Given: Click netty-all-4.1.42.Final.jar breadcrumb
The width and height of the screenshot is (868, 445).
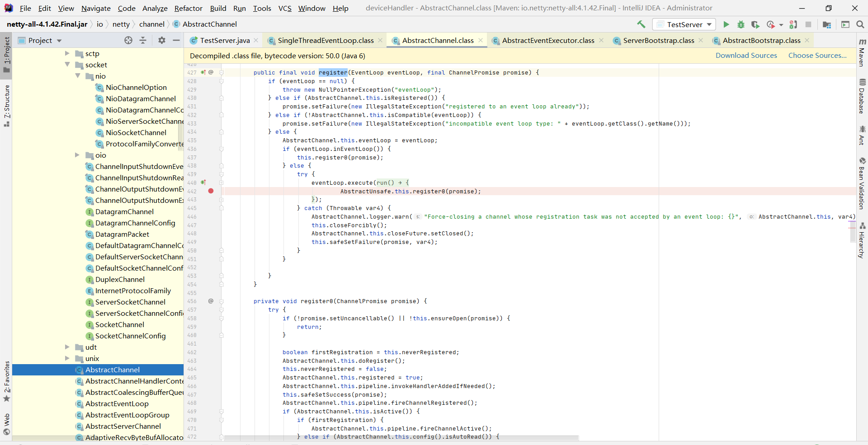Looking at the screenshot, I should tap(47, 24).
